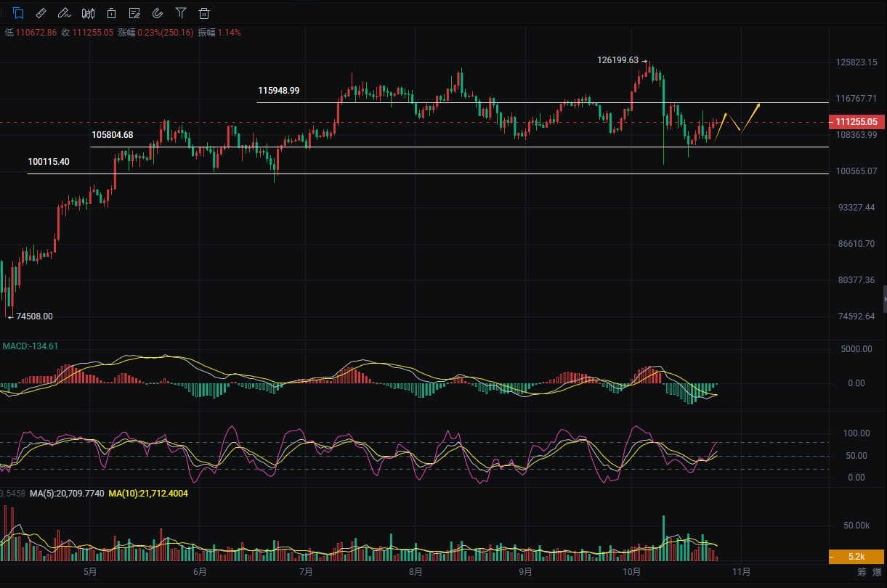Viewport: 887px width, 588px height.
Task: Select the freehand pen drawing tool
Action: point(65,12)
